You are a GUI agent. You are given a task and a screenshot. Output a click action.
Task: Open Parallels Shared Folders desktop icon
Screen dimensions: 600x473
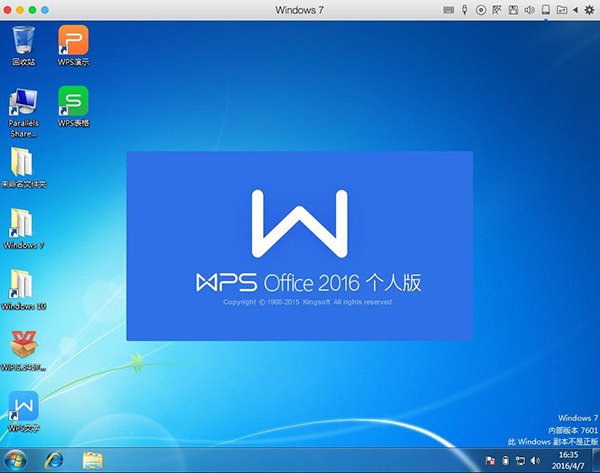[24, 113]
